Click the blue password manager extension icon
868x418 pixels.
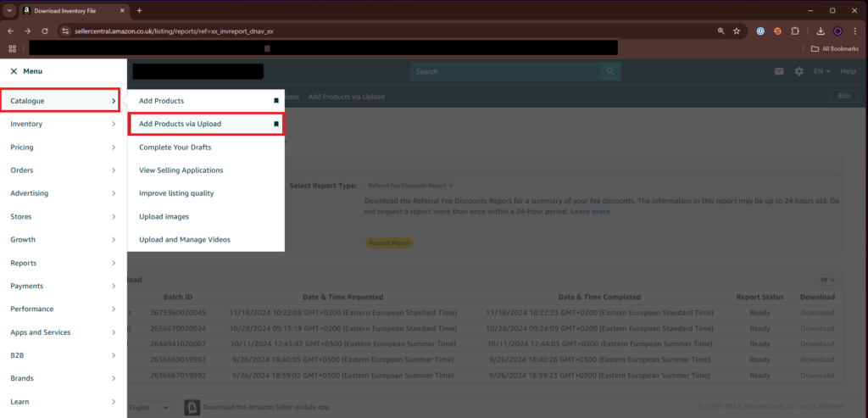pyautogui.click(x=760, y=31)
